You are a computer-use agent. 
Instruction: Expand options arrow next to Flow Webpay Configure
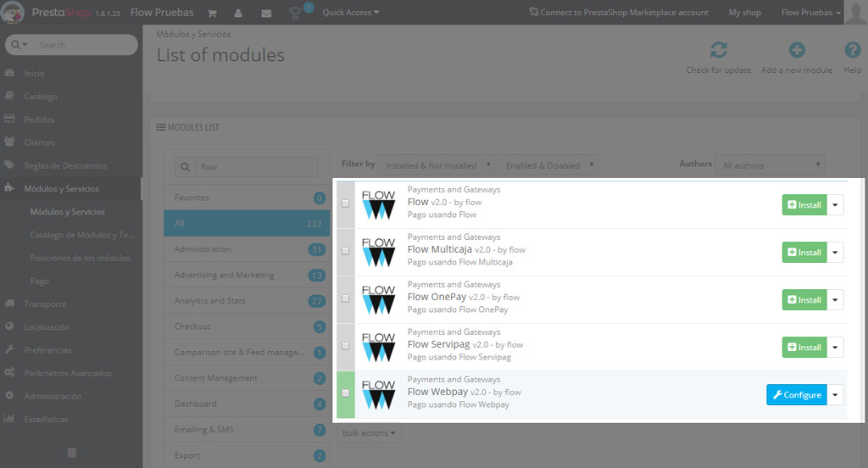coord(835,395)
